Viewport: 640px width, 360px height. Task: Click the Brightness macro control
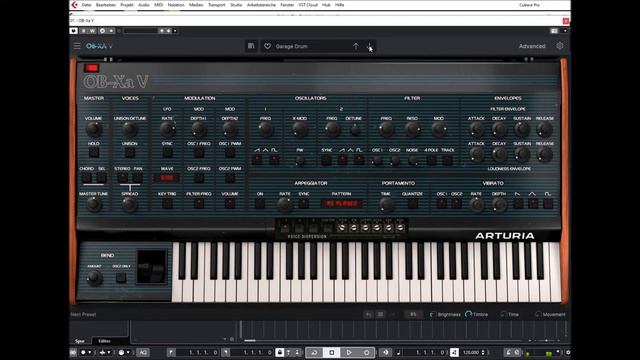tap(445, 314)
